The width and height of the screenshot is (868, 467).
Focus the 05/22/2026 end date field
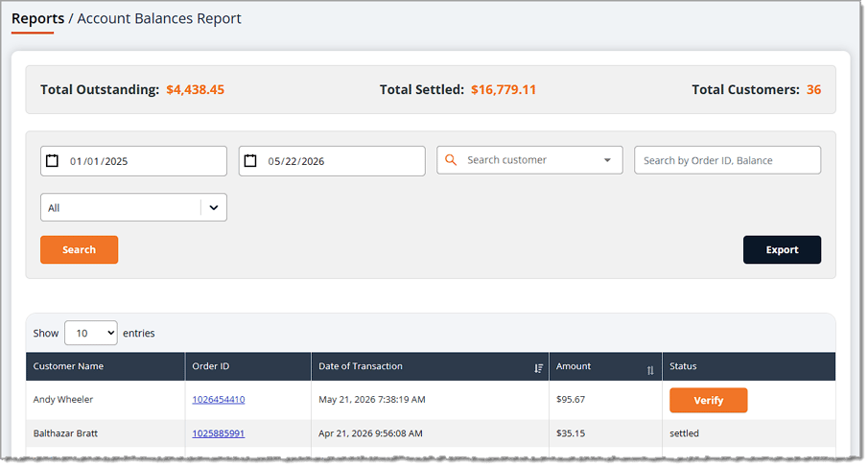332,161
